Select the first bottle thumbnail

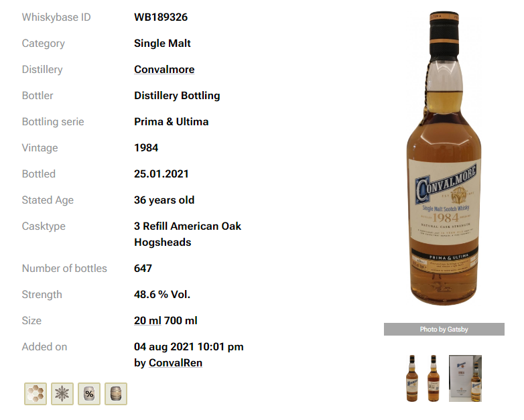pos(412,378)
